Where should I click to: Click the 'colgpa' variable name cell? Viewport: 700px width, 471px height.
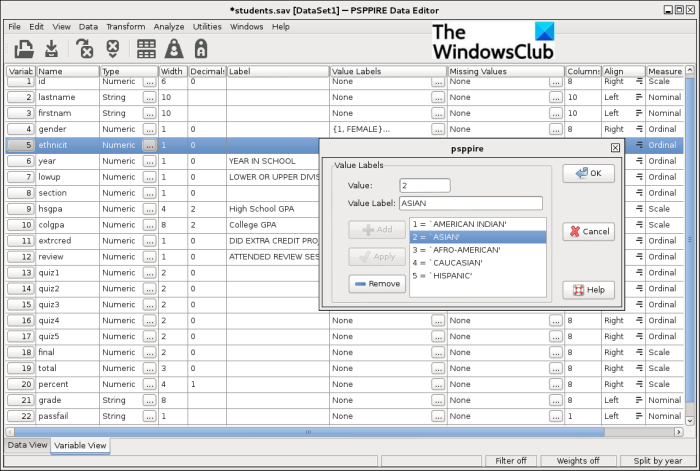tap(68, 225)
